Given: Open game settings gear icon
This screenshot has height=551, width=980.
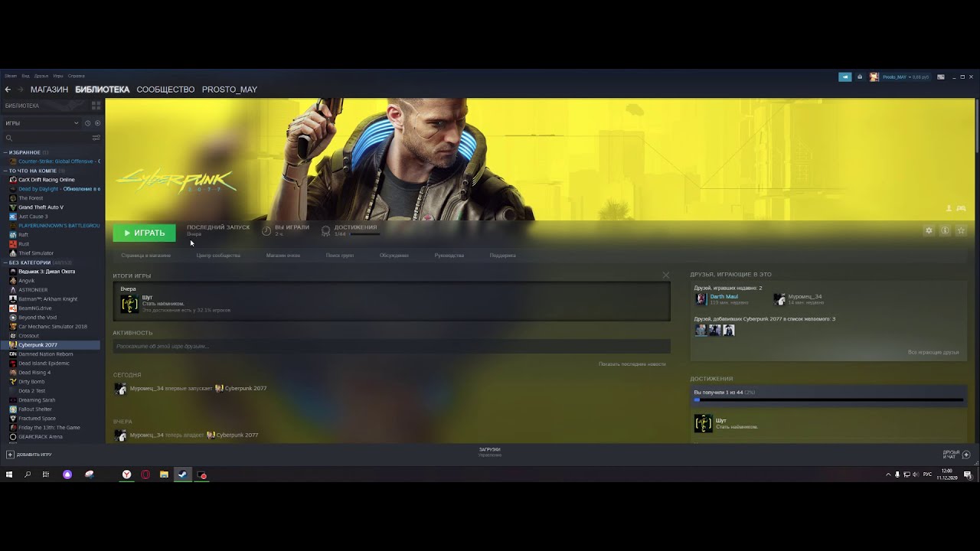Looking at the screenshot, I should pos(929,230).
